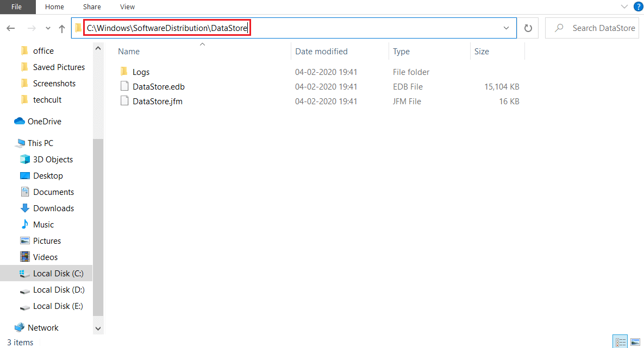Click the address bar folder icon

point(78,28)
